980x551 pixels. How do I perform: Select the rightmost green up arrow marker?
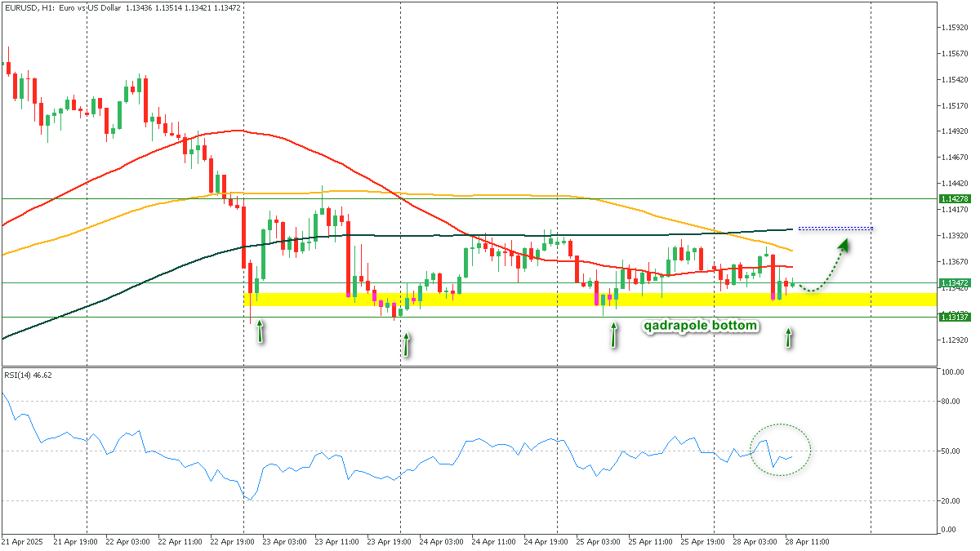(x=788, y=338)
